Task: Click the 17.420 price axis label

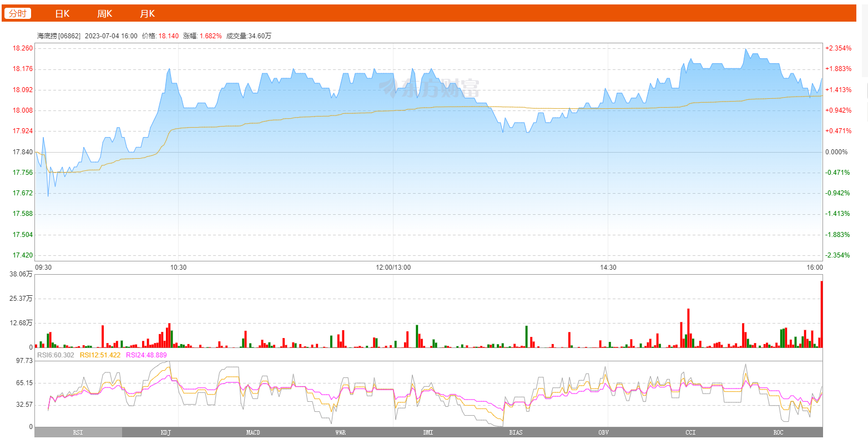Action: coord(23,255)
